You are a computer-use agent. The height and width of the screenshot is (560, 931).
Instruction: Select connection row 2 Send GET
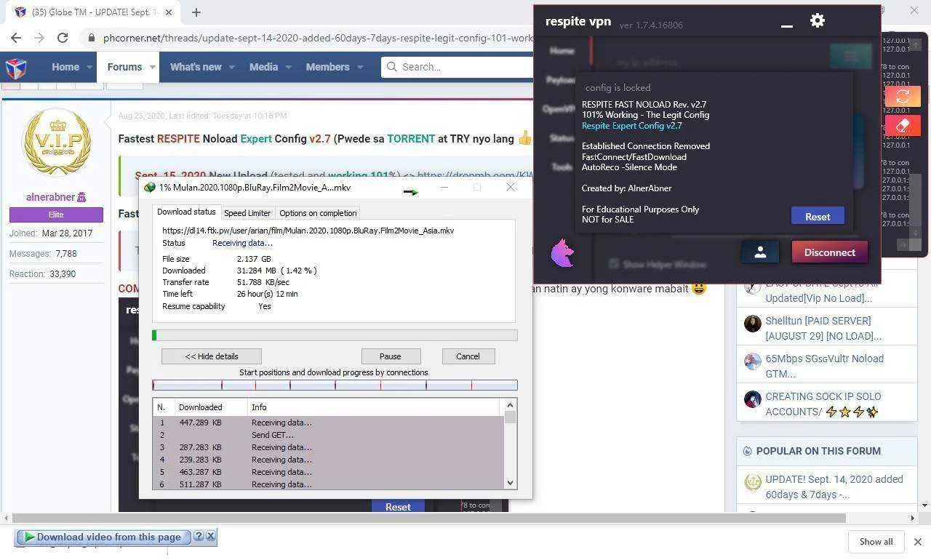328,435
